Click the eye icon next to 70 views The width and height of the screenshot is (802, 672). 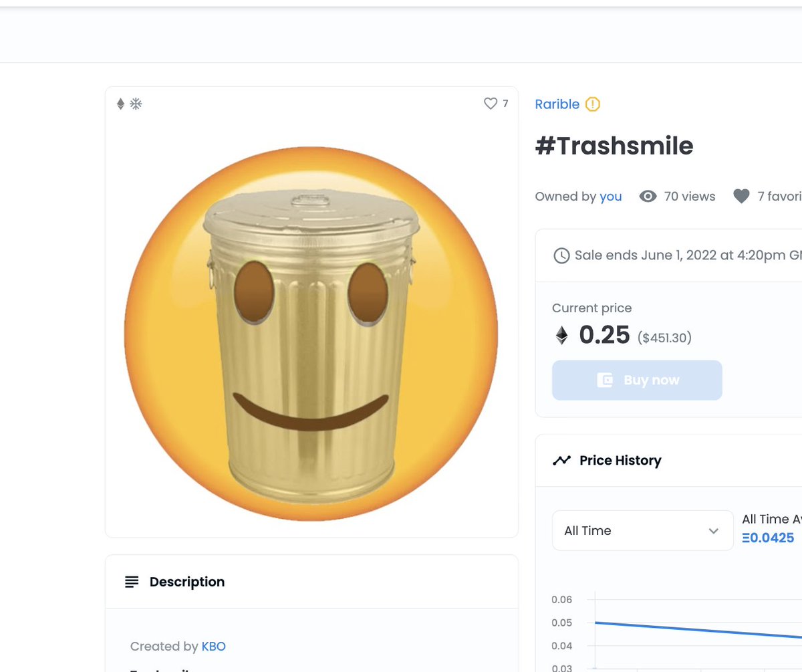(648, 197)
